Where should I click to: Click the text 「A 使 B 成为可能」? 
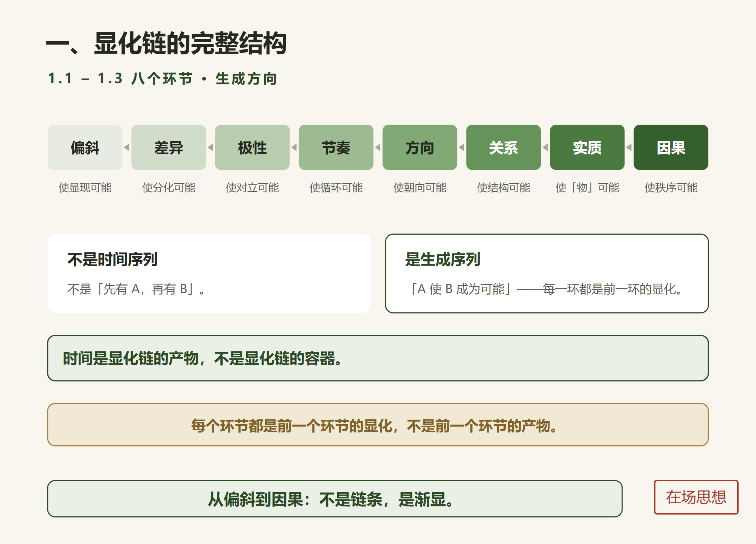pos(461,289)
